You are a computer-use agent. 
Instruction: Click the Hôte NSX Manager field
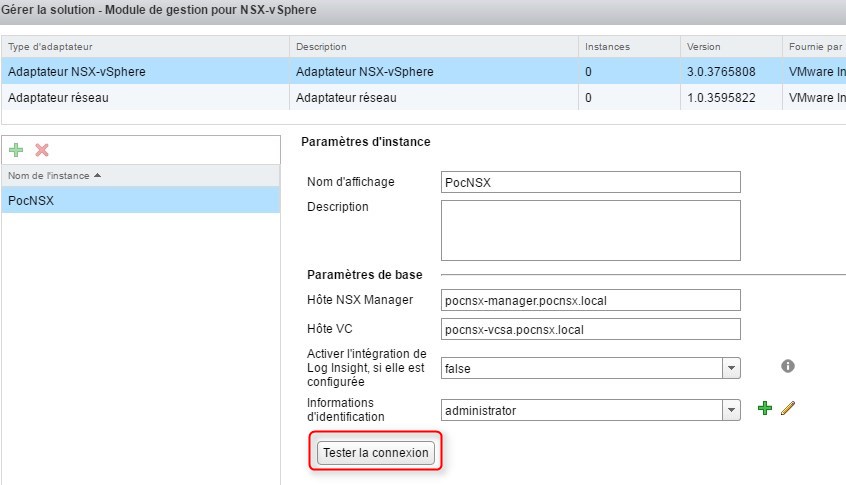[x=590, y=300]
